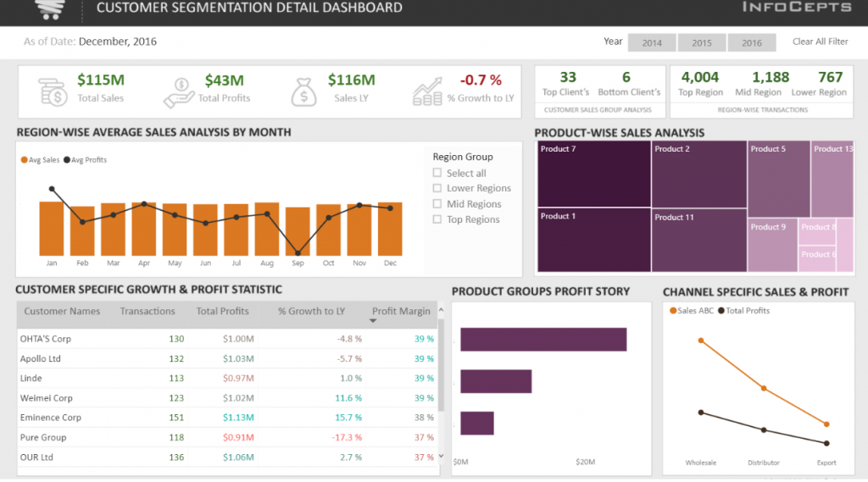Viewport: 868px width, 482px height.
Task: Choose the 2016 year filter
Action: point(751,42)
